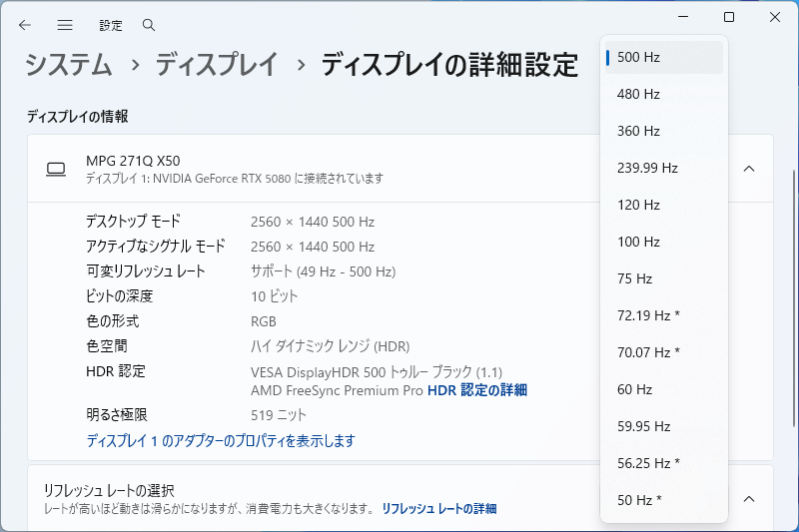This screenshot has height=532, width=799.
Task: Minimize the Settings window
Action: coord(683,17)
